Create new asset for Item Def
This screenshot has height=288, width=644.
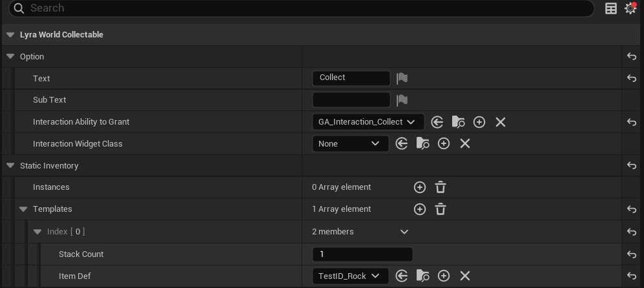point(444,276)
